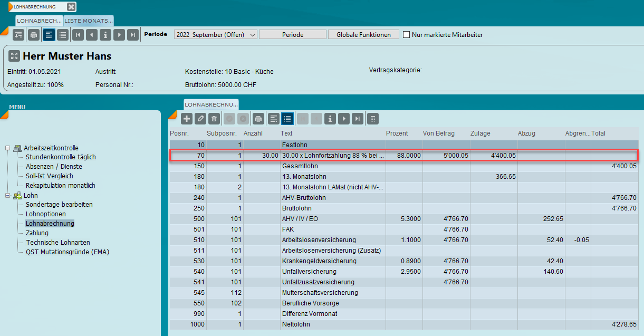
Task: Open Stundenkontrolle täglich in menu tree
Action: coord(61,157)
